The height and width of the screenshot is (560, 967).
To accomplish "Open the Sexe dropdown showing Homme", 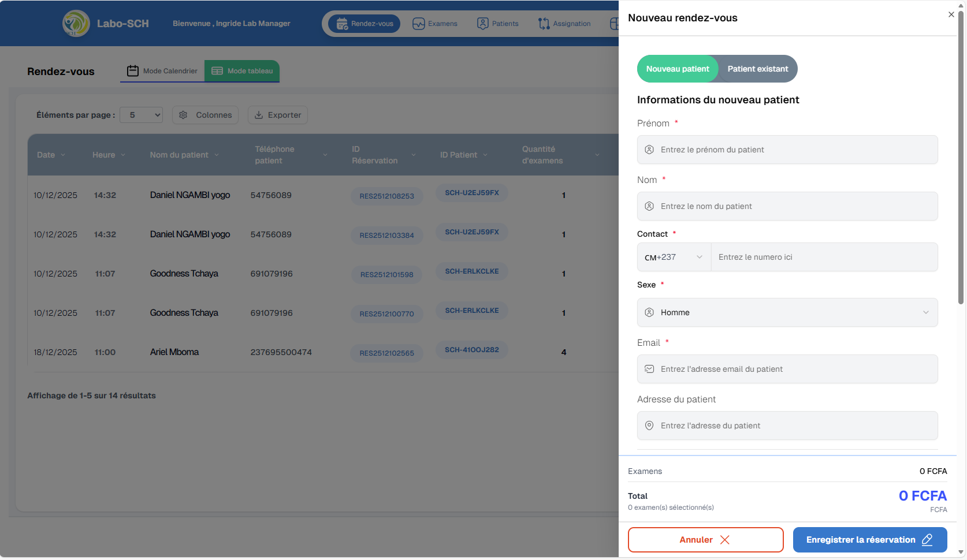I will coord(787,312).
